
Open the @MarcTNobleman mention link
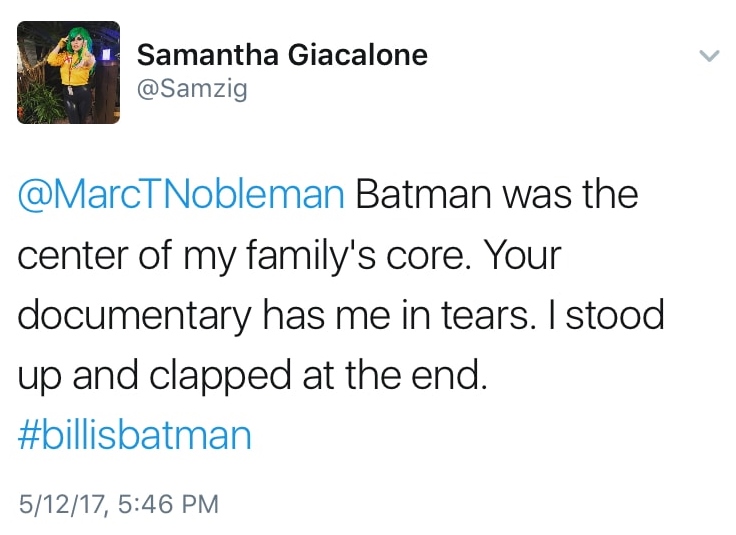point(181,194)
